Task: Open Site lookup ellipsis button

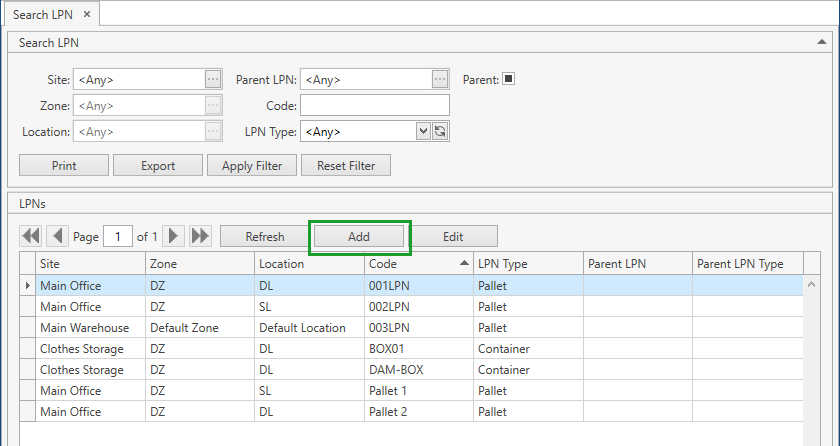Action: pyautogui.click(x=213, y=79)
